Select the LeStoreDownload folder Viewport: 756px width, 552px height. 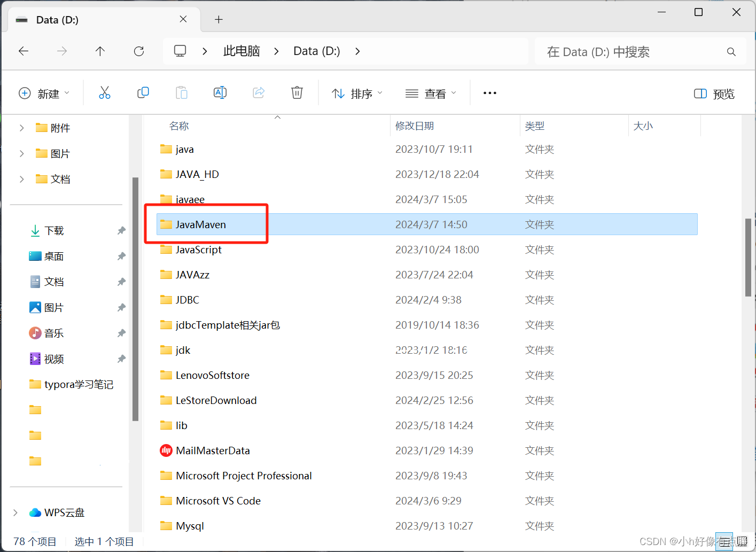427,400
